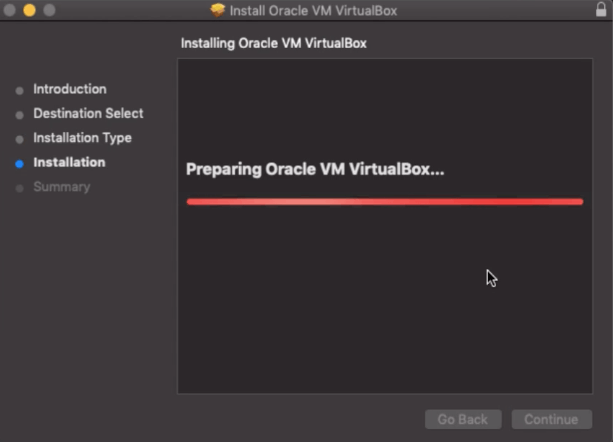Click the gray zoom button in title bar

coord(48,10)
